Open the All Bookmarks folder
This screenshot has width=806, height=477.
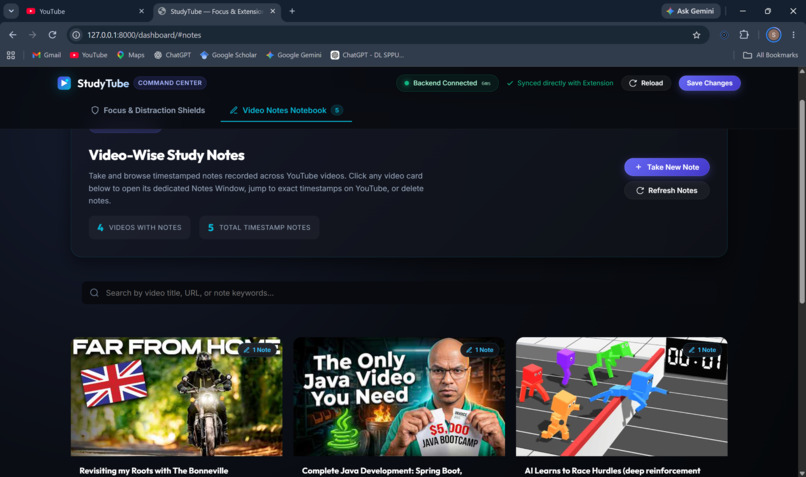(770, 55)
